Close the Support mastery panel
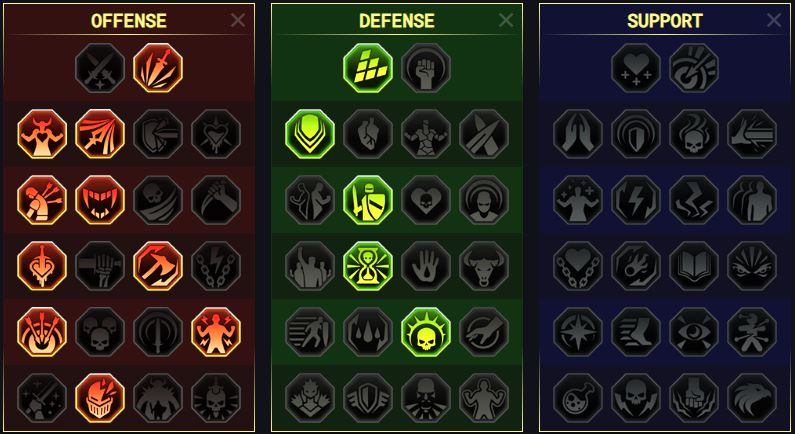 (x=774, y=20)
